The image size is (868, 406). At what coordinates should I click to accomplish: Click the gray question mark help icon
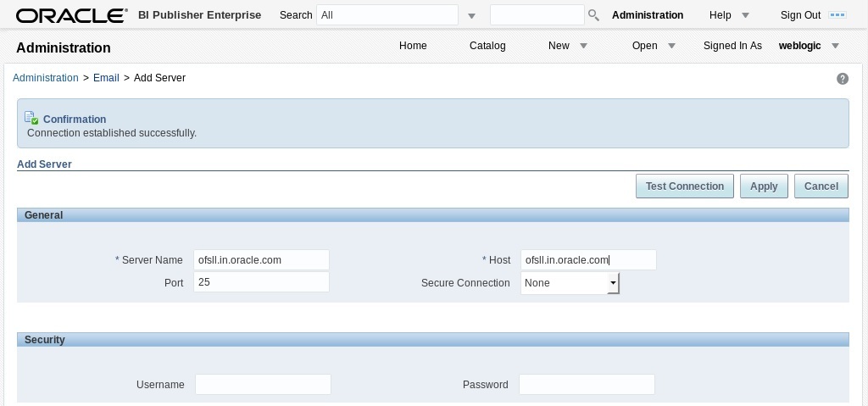[x=842, y=79]
